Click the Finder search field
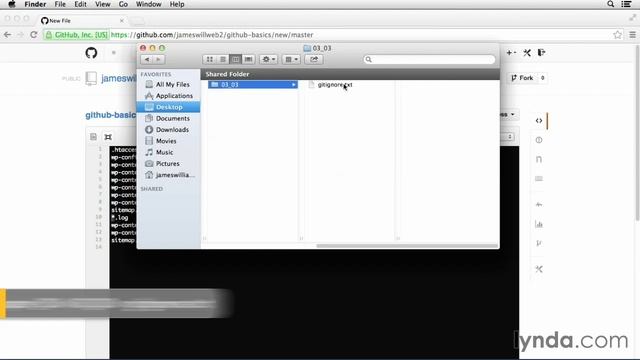The width and height of the screenshot is (640, 360). (x=429, y=60)
